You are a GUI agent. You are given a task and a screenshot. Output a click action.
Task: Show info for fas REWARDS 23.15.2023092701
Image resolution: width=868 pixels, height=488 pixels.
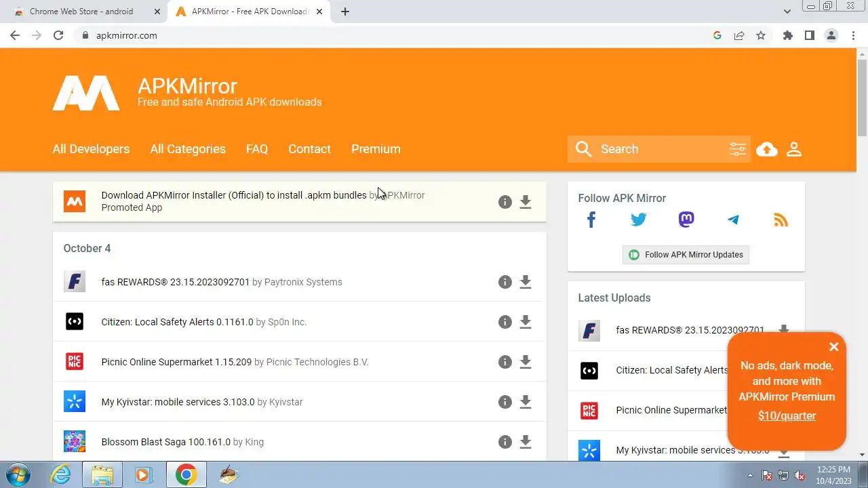tap(505, 282)
